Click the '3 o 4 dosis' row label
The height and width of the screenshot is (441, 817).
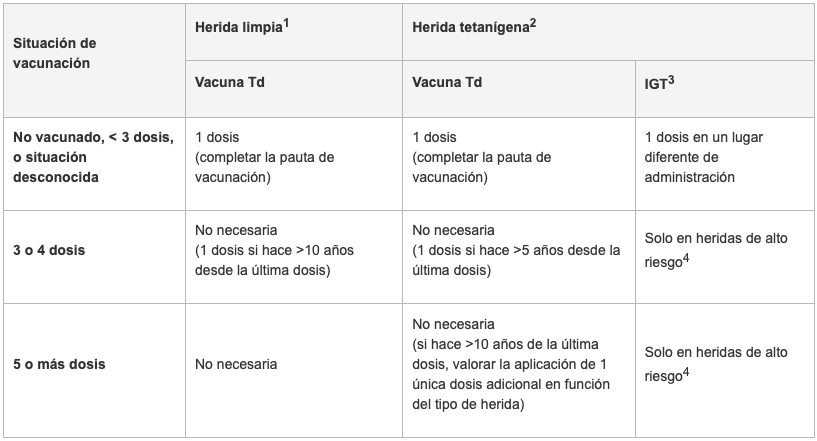pyautogui.click(x=49, y=250)
